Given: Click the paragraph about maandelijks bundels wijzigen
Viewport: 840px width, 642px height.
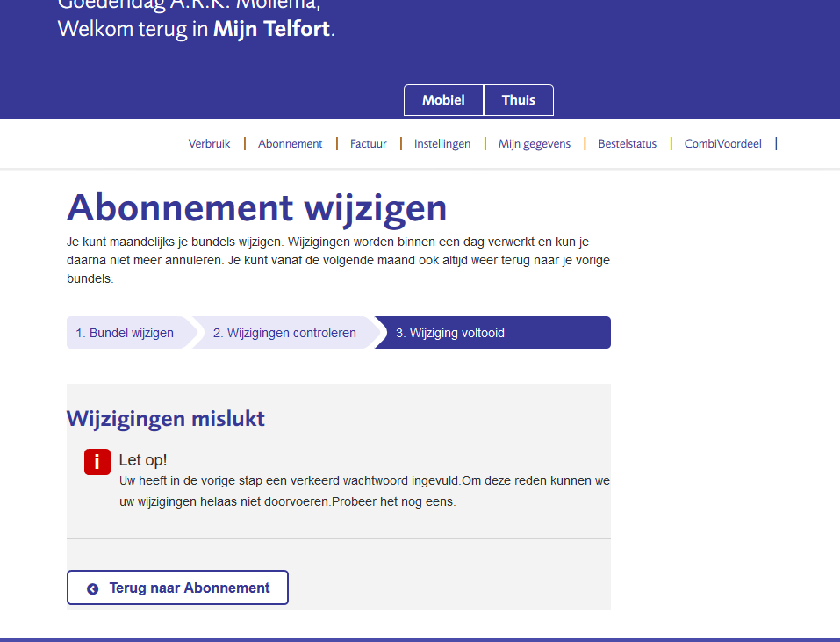Looking at the screenshot, I should 338,261.
